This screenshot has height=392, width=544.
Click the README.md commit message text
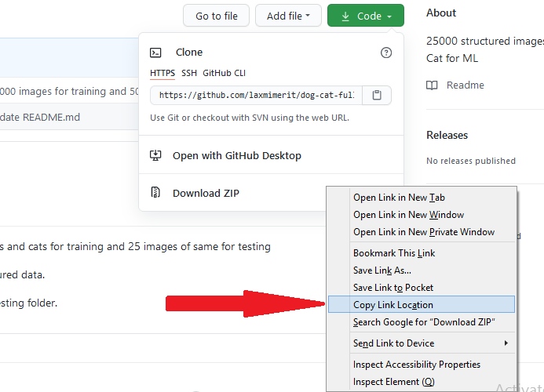40,117
